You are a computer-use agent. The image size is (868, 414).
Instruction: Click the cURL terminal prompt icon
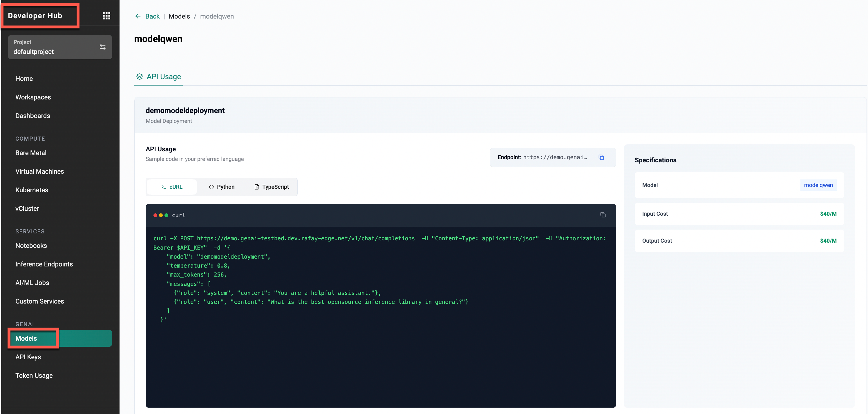(164, 187)
